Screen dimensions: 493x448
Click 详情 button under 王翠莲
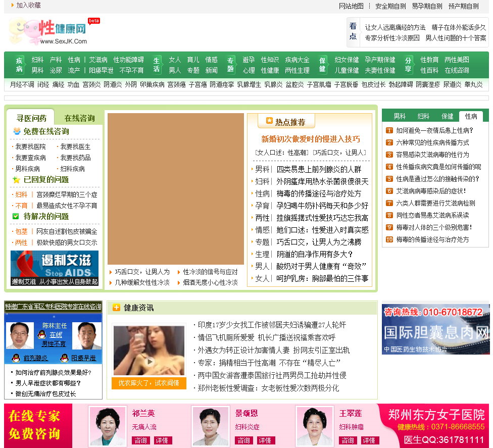(369, 440)
